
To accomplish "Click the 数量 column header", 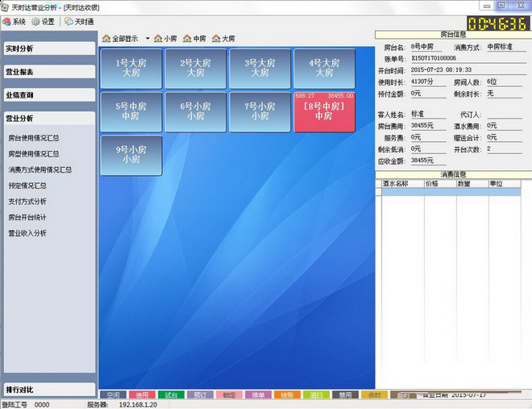I will 472,184.
